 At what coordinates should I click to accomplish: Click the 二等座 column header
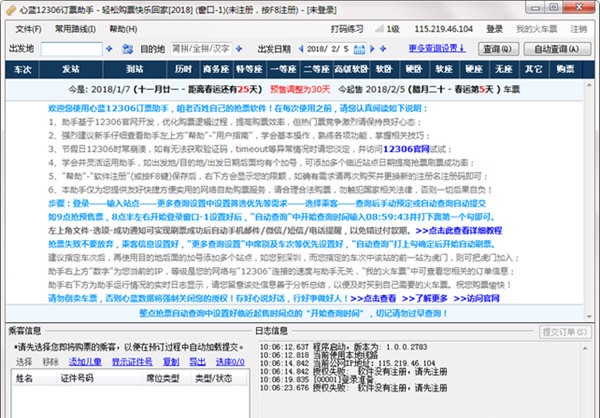click(317, 69)
